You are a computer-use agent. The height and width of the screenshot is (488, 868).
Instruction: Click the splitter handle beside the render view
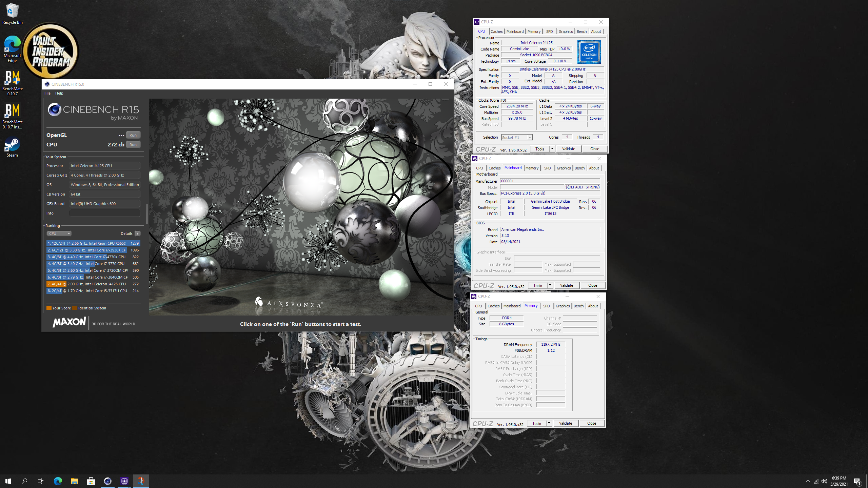point(147,214)
